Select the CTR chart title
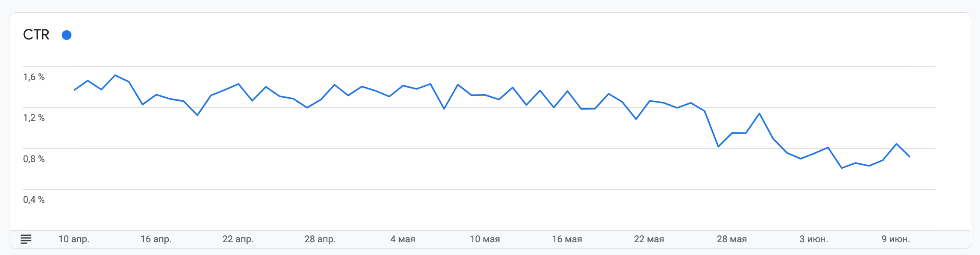This screenshot has height=255, width=980. click(x=36, y=35)
